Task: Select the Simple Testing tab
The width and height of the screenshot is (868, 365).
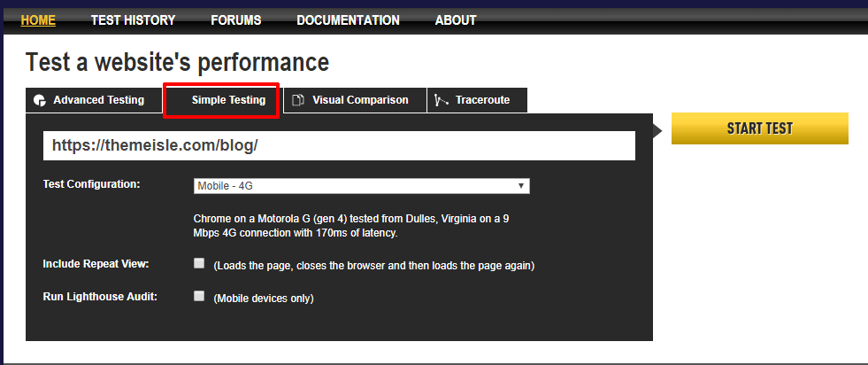Action: (221, 100)
